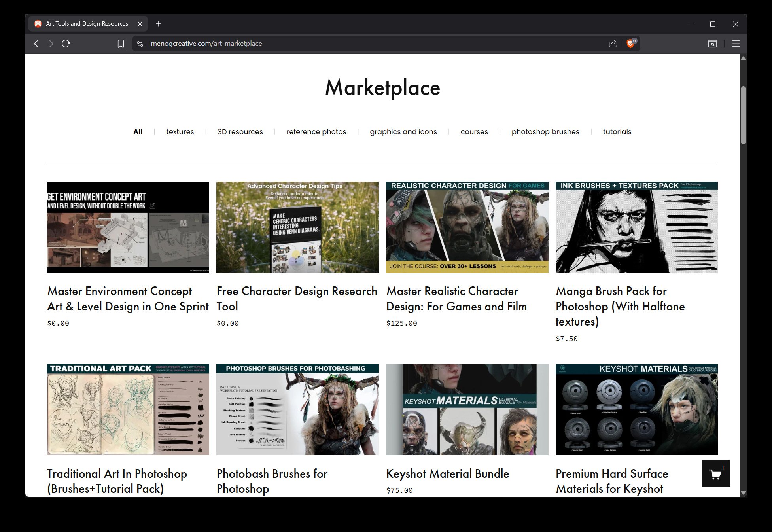
Task: Close the Art Tools and Design Resources tab
Action: click(140, 24)
